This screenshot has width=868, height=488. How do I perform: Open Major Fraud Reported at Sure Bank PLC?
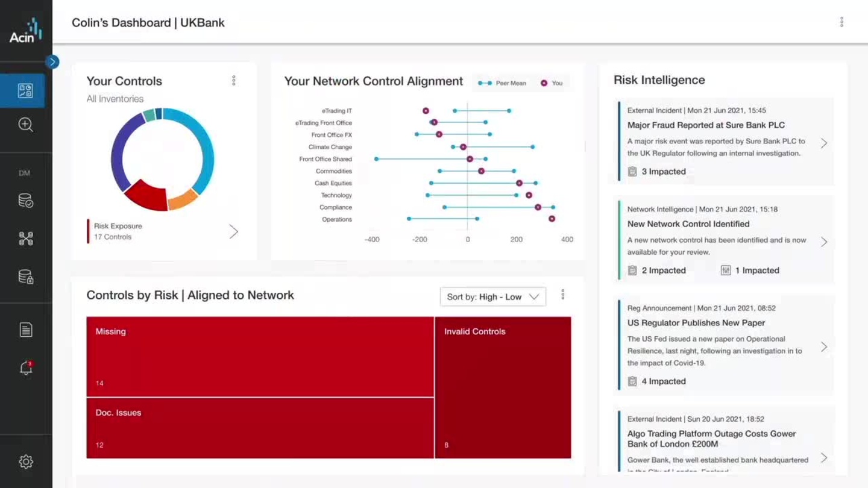pyautogui.click(x=706, y=125)
